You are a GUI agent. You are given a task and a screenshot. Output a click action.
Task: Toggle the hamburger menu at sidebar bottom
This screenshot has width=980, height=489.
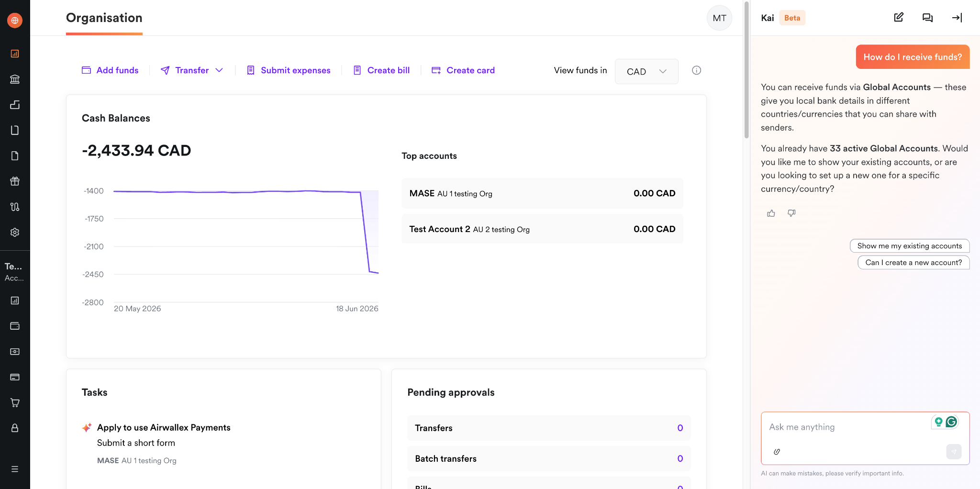15,469
